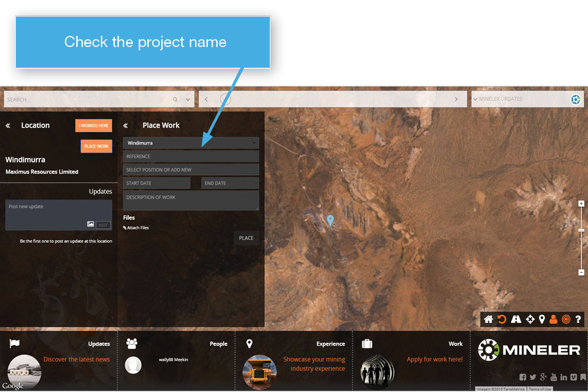Click the Reference input field
The image size is (588, 392).
[x=190, y=157]
